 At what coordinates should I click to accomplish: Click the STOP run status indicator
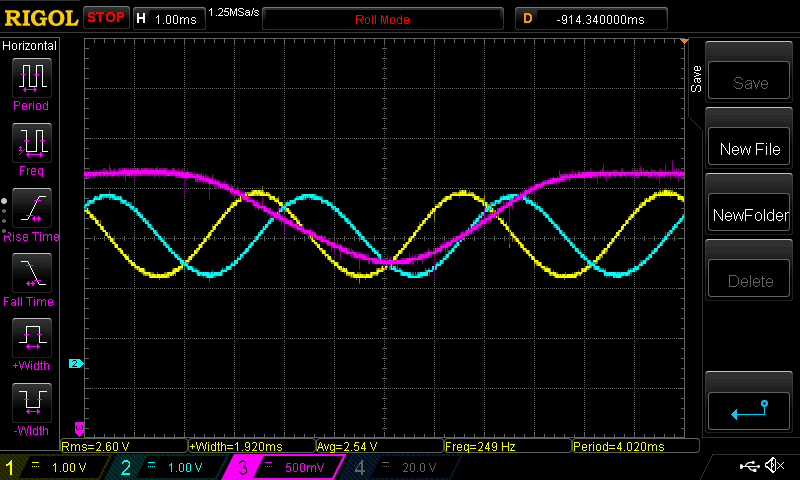tap(106, 18)
